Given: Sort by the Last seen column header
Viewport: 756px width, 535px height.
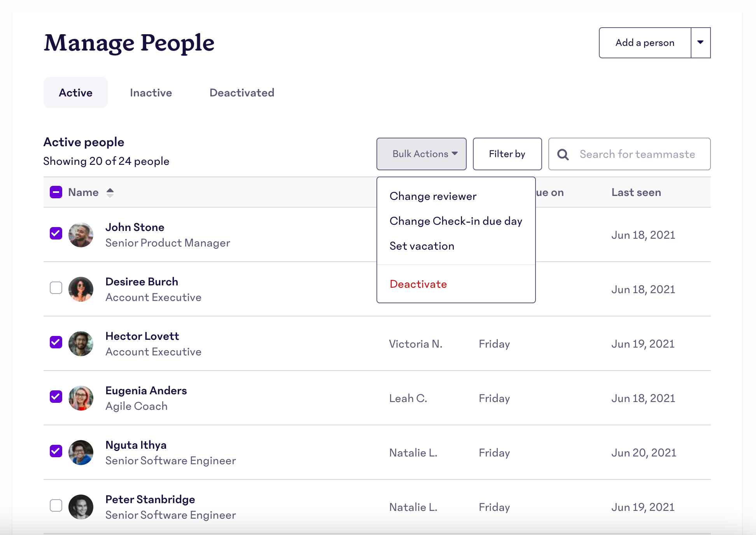Looking at the screenshot, I should pyautogui.click(x=636, y=192).
